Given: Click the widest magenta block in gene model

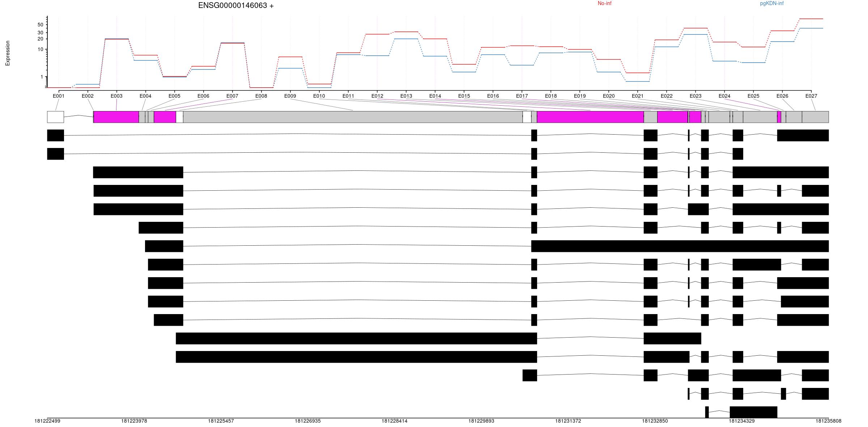Looking at the screenshot, I should point(590,117).
